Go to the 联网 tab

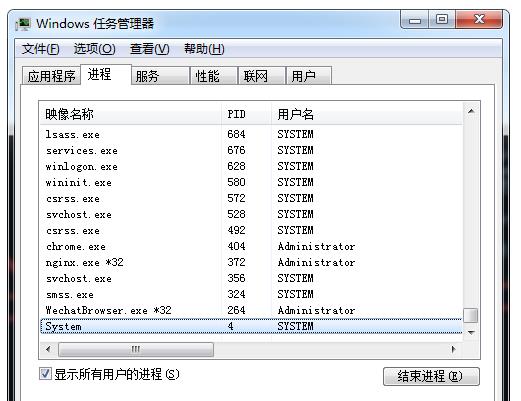(262, 76)
